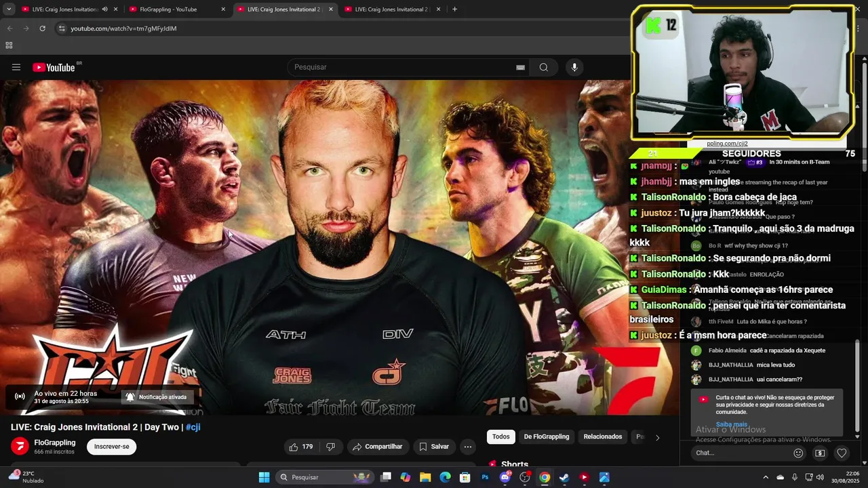The height and width of the screenshot is (488, 868).
Task: Click the Windows taskbar search box
Action: [325, 477]
